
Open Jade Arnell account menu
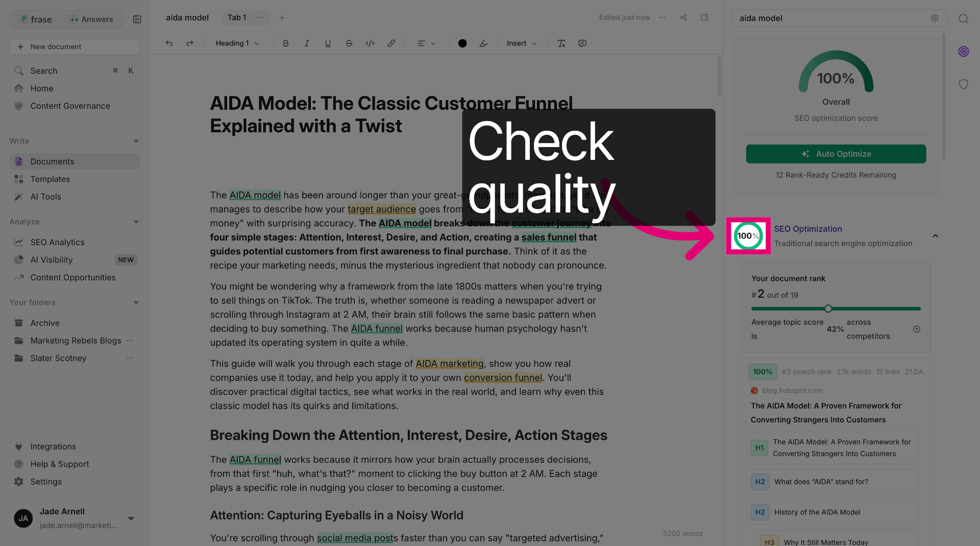coord(75,518)
